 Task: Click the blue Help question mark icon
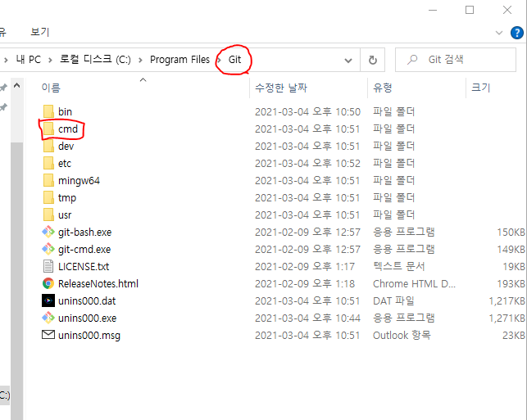point(516,33)
